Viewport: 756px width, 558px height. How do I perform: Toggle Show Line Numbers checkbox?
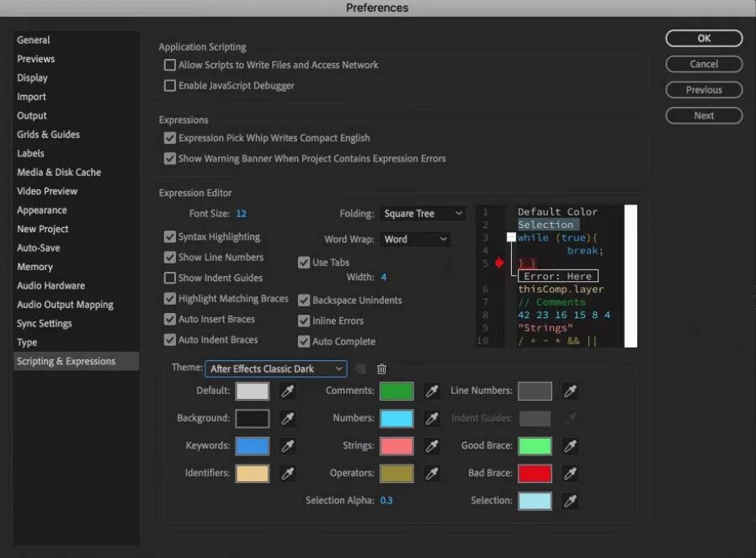pos(170,258)
